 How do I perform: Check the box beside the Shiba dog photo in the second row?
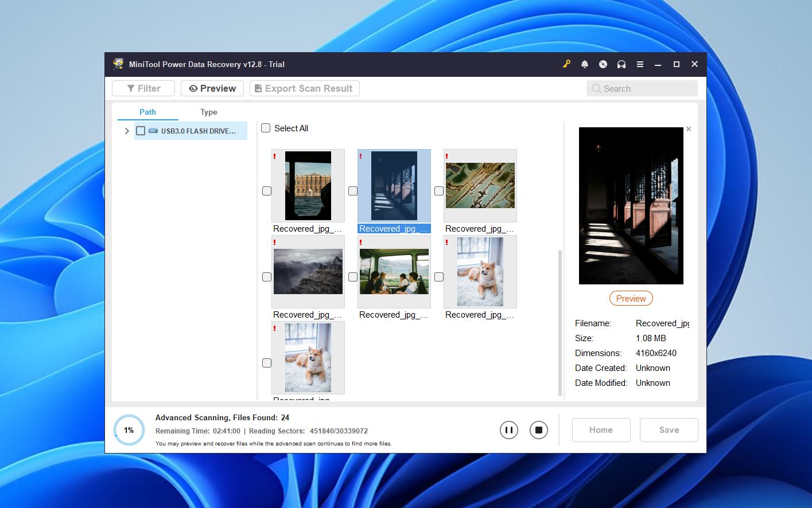click(x=439, y=277)
